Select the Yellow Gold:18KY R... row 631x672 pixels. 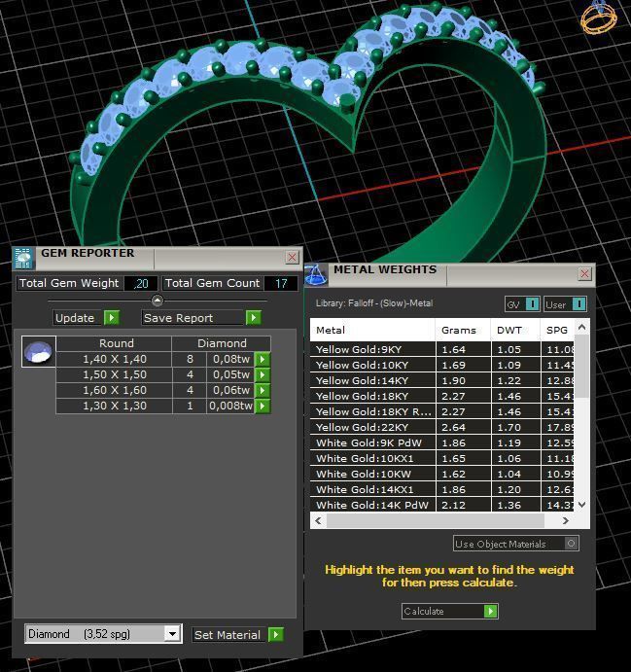tap(441, 412)
